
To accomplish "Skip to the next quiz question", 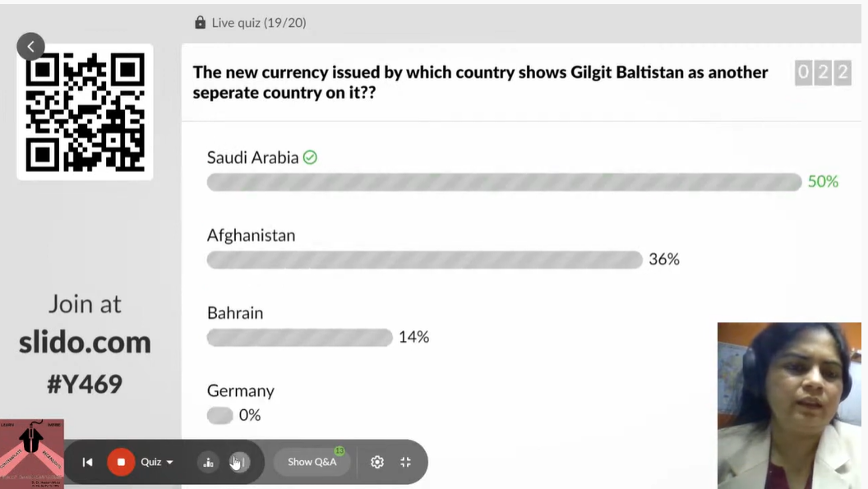I will click(x=238, y=462).
